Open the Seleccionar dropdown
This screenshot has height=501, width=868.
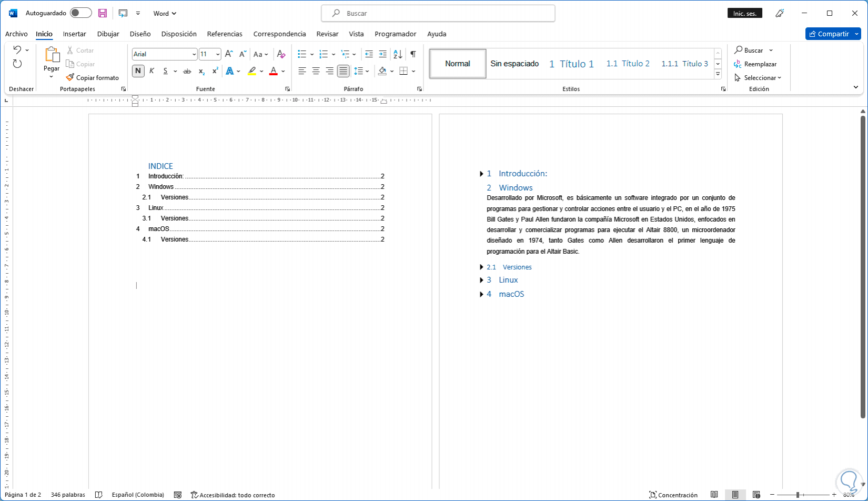coord(758,78)
